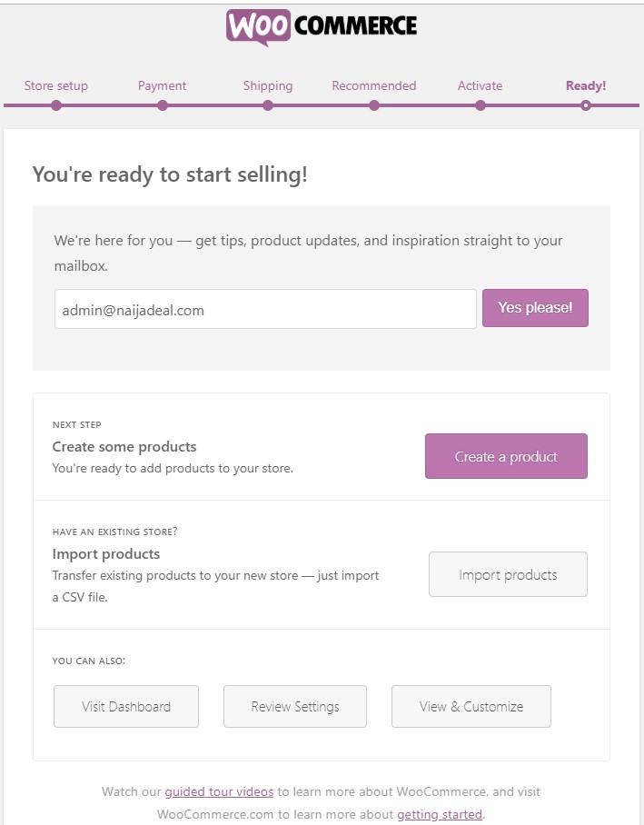The image size is (644, 825).
Task: Focus the newsletter email address field
Action: click(265, 309)
